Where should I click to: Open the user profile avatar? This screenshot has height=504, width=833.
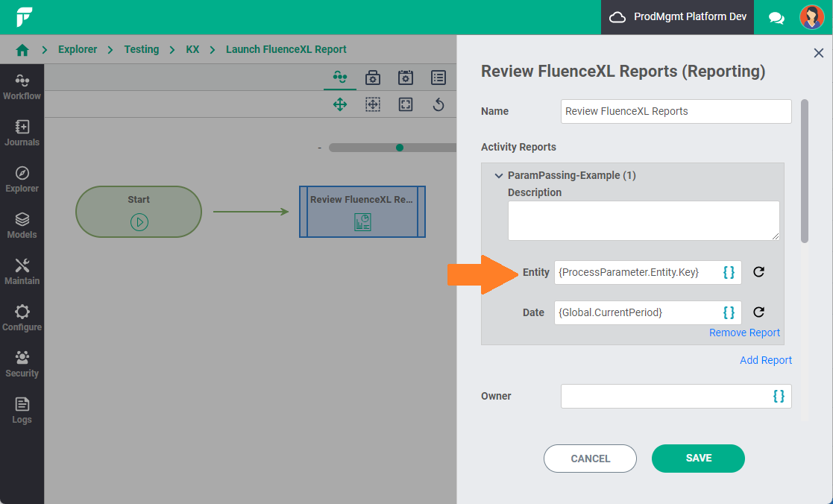[812, 17]
